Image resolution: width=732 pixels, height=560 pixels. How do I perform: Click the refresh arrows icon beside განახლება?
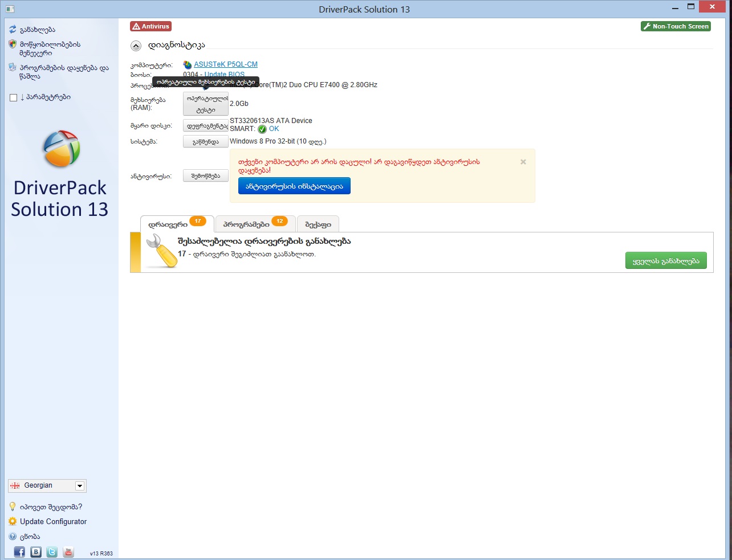[13, 29]
